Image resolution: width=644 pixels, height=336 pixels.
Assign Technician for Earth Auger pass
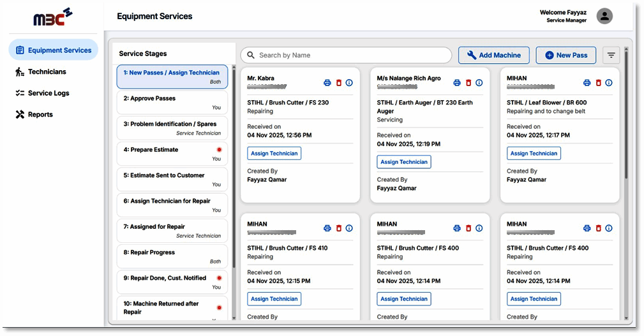(x=404, y=162)
